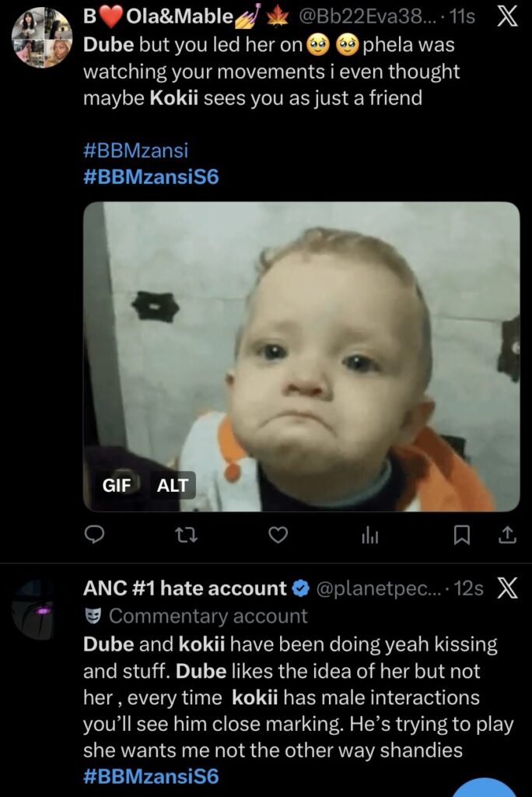
Task: Tap the X logo on ANC tweet
Action: coord(506,589)
